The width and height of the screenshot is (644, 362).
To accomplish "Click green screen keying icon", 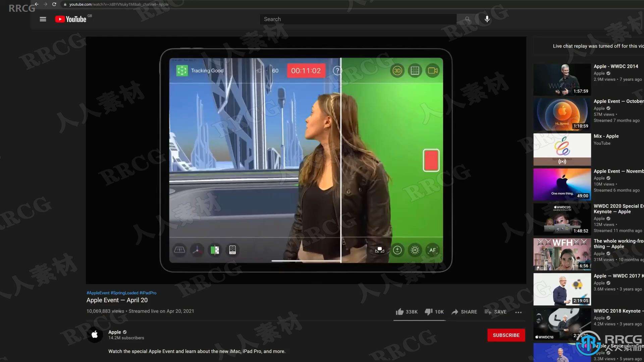I will pos(215,250).
